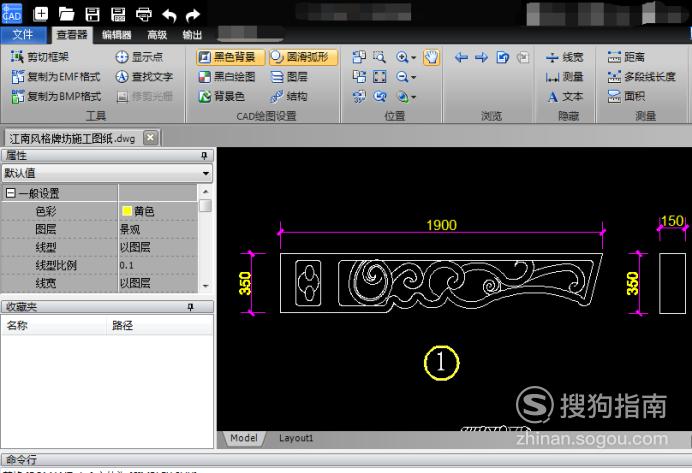Toggle 黑白绘图 mode
The height and width of the screenshot is (473, 692).
(x=227, y=77)
